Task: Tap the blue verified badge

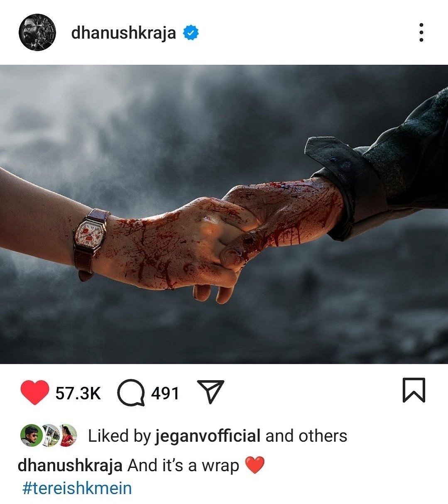Action: tap(191, 32)
